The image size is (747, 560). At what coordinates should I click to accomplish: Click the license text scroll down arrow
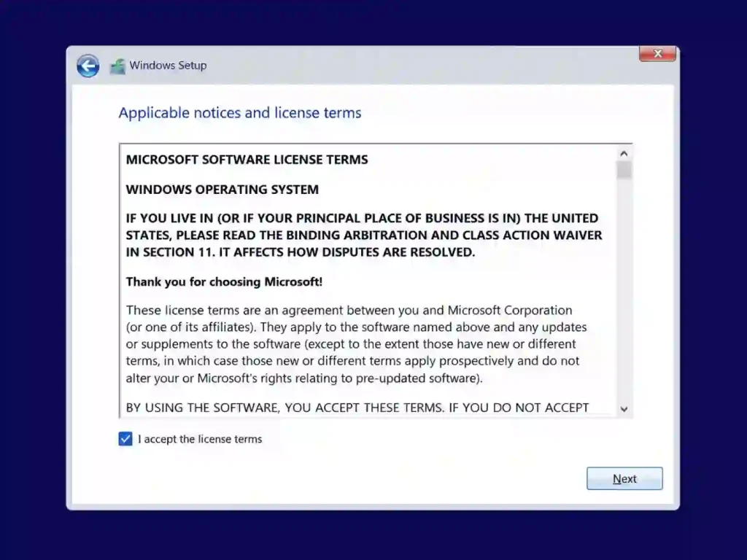click(x=624, y=409)
